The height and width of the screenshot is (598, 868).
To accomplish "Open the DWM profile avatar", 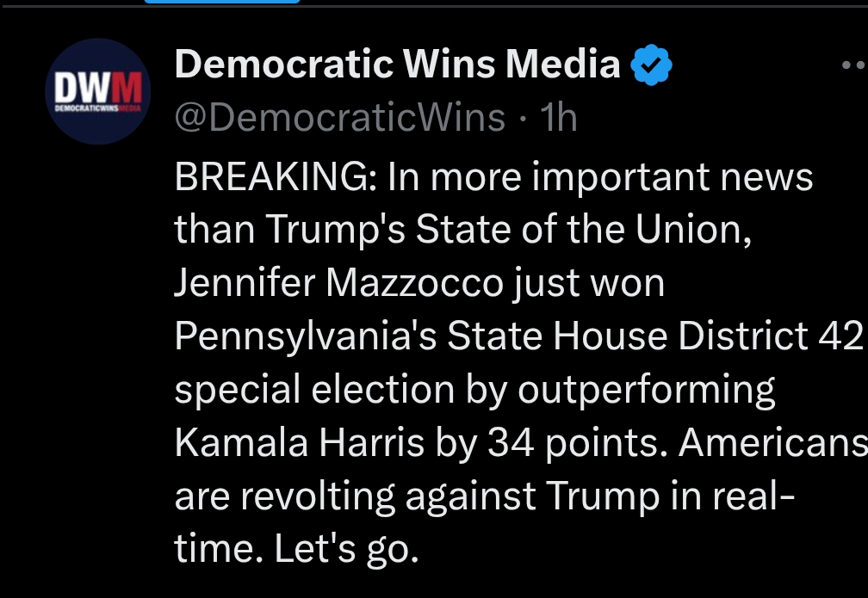I will (x=97, y=91).
